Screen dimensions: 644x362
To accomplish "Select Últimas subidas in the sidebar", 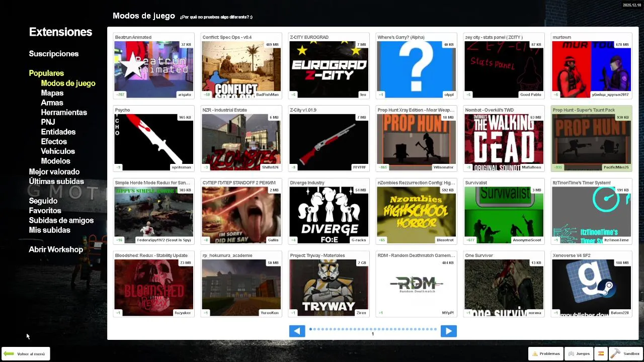I will point(56,182).
